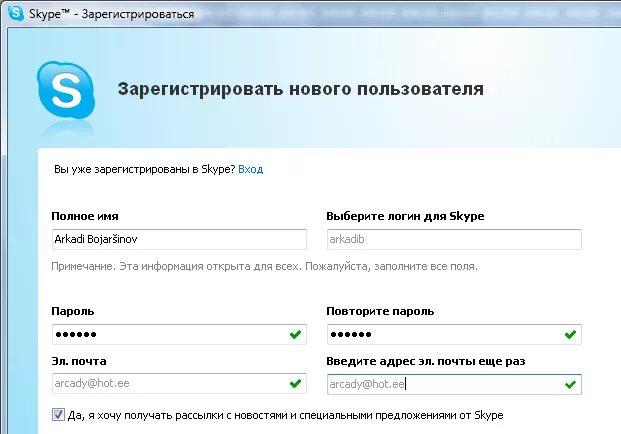621x434 pixels.
Task: Click the note starting with Примечание
Action: [x=265, y=266]
